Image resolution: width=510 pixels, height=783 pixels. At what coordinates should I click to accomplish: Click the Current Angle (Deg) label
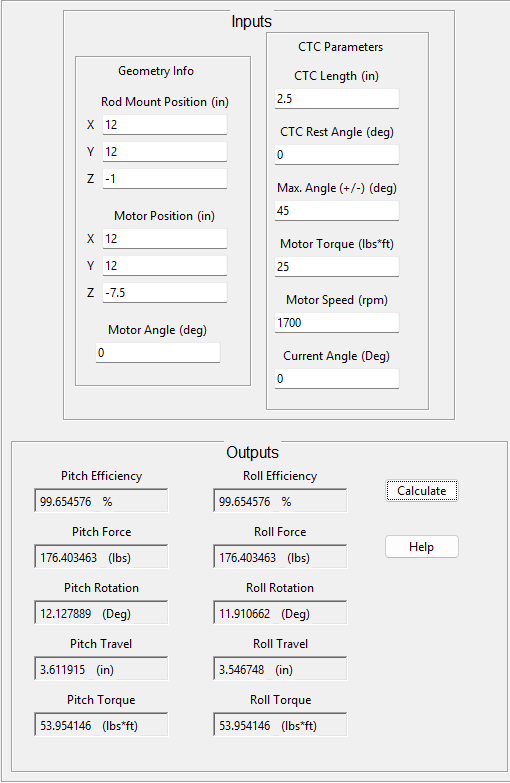(336, 356)
